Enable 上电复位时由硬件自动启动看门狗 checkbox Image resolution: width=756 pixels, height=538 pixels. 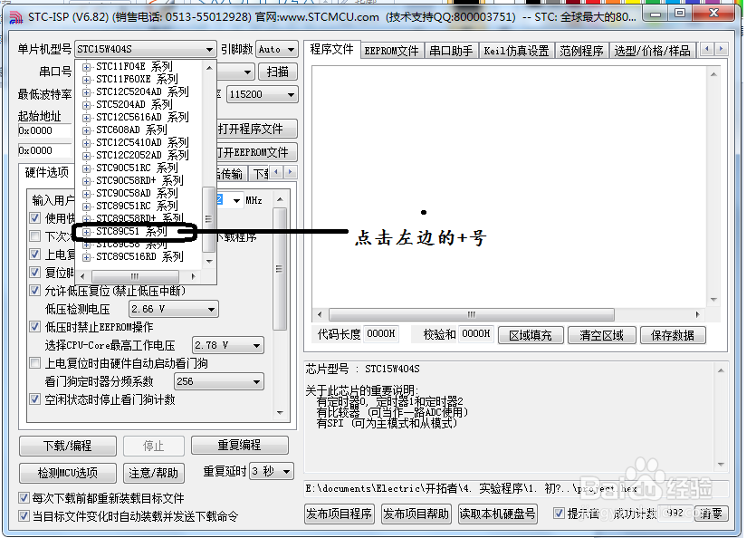(x=34, y=363)
